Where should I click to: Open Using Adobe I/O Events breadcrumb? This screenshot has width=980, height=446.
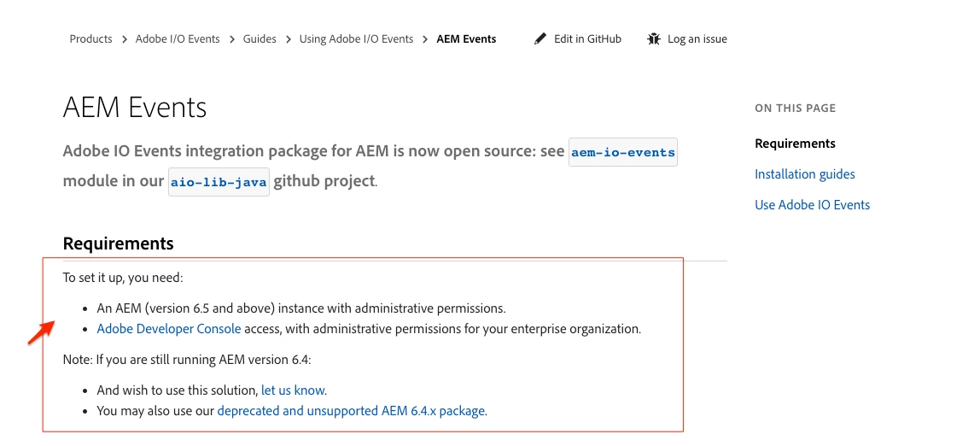pos(356,39)
